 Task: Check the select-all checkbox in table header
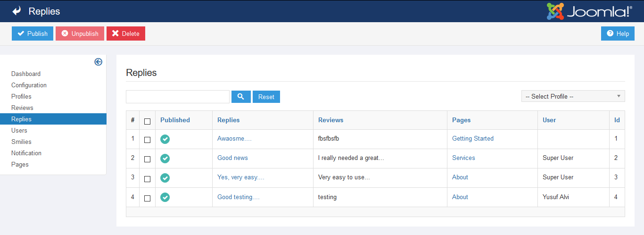click(147, 121)
